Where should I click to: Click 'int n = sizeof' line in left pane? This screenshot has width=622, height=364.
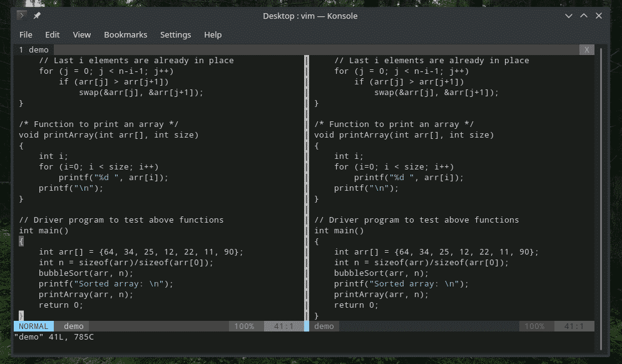126,263
